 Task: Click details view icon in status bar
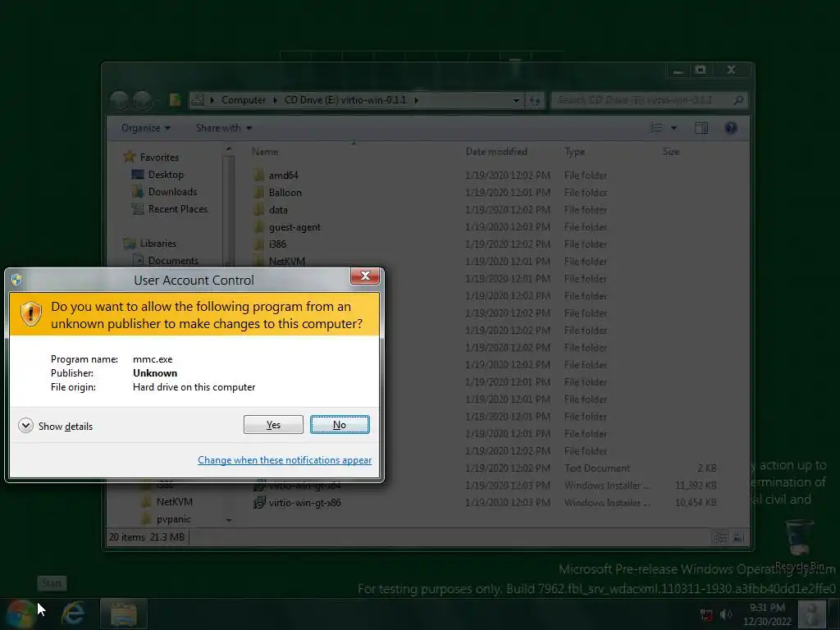click(x=721, y=537)
